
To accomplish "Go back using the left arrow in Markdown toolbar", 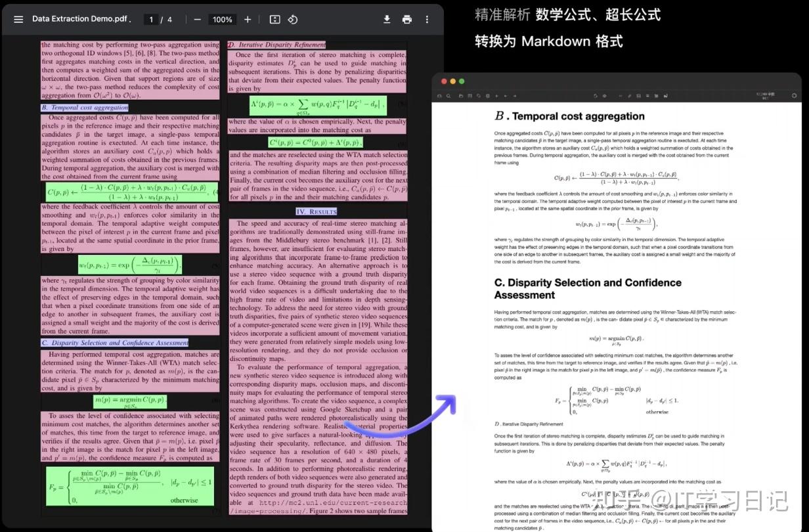I will click(x=506, y=96).
